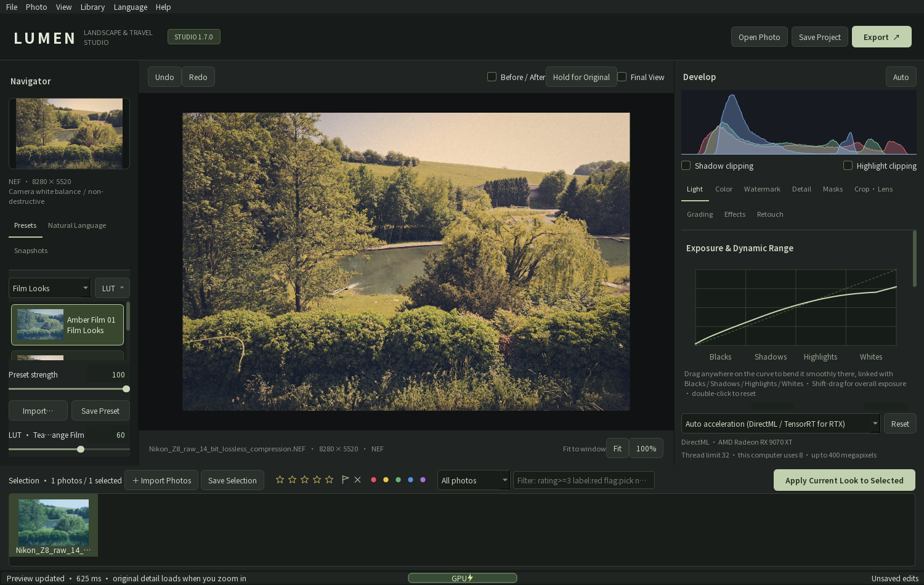Click the Navigator preview thumbnail
This screenshot has width=924, height=585.
[x=69, y=133]
